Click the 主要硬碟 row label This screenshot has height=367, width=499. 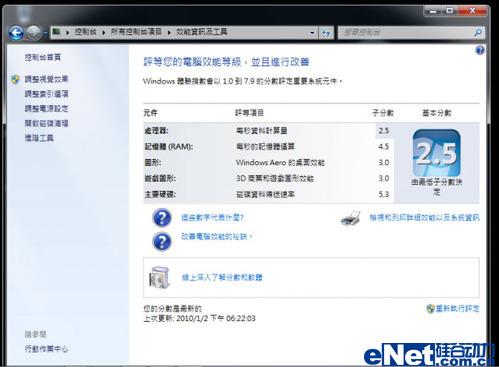160,194
